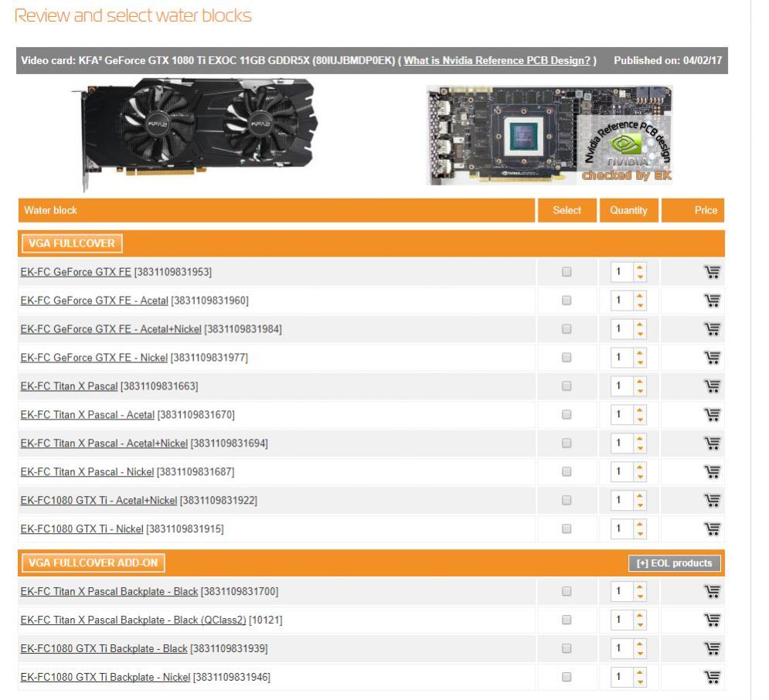Open EK-FC GeForce GTX FE - Acetal+Nickel link
This screenshot has width=769, height=700.
(111, 328)
